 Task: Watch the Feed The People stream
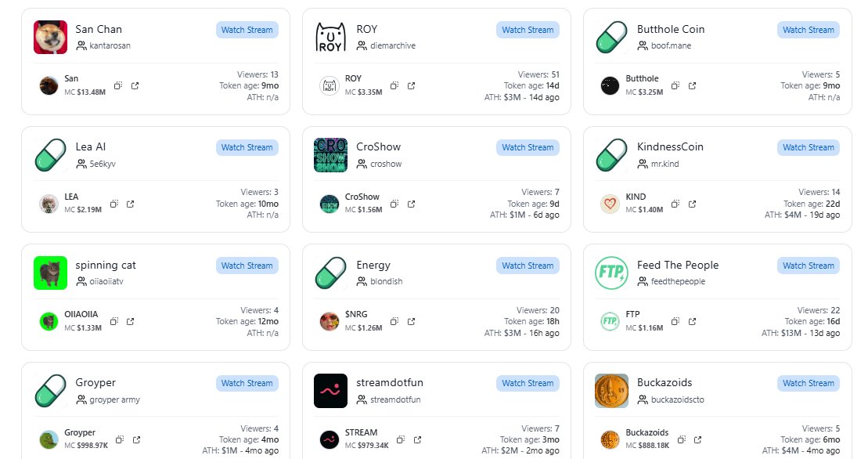click(808, 266)
